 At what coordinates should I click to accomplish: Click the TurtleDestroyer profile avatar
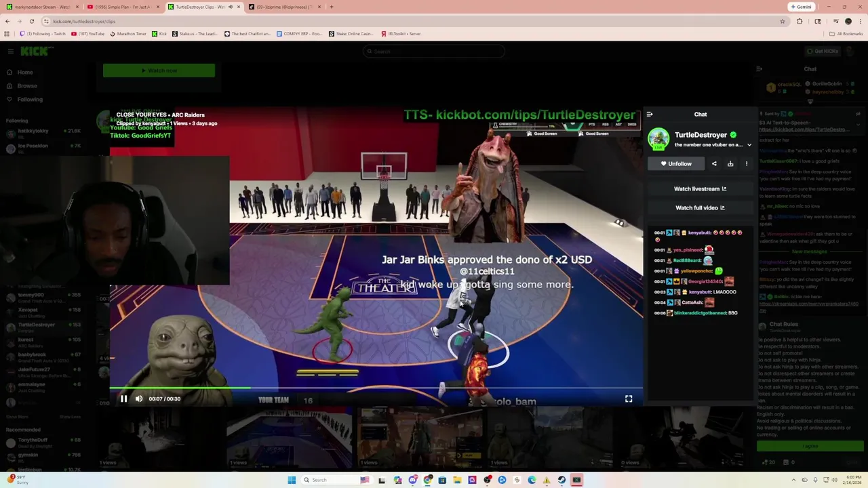(658, 139)
